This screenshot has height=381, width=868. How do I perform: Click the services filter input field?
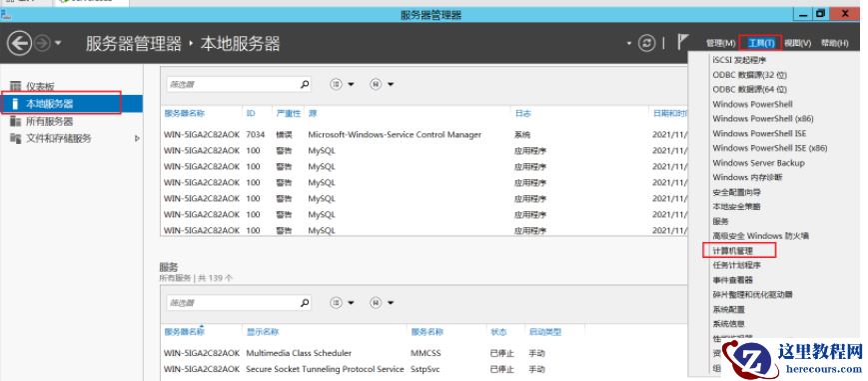233,303
